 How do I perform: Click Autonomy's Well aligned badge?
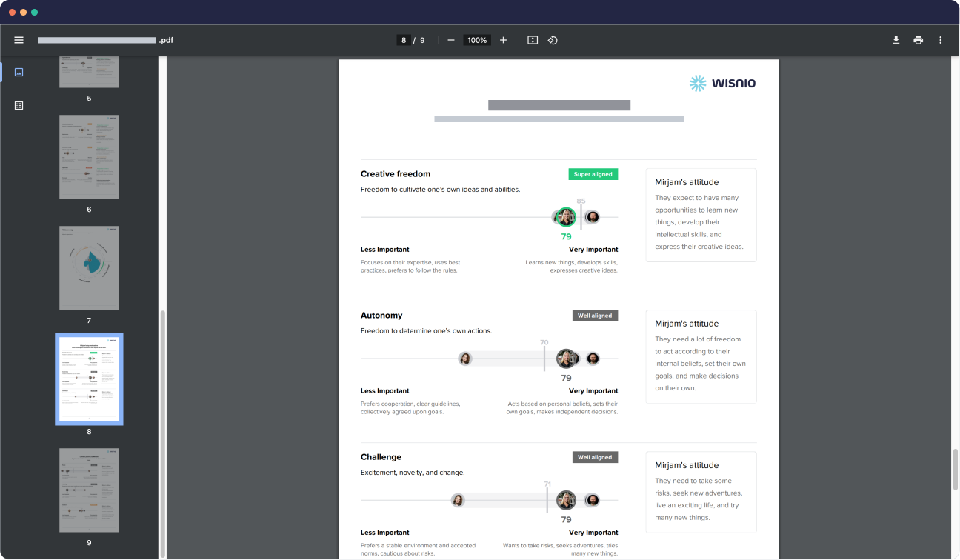point(595,316)
